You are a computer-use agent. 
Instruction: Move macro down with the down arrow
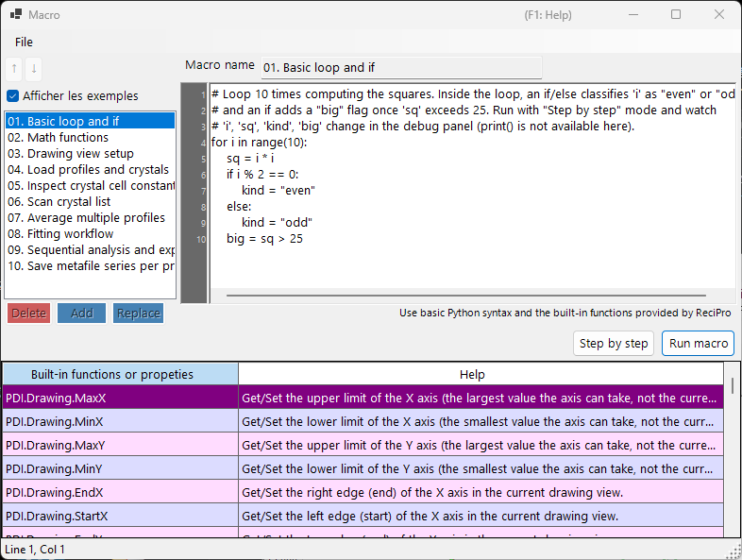click(34, 69)
